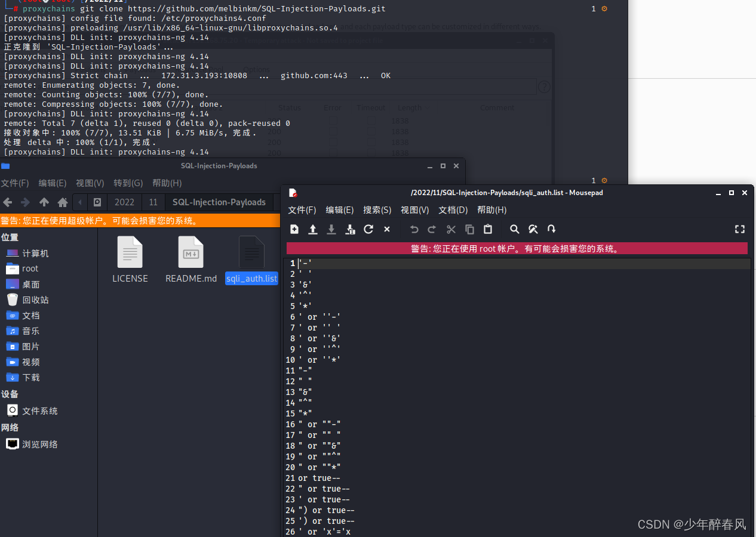Screen dimensions: 756x537
Task: Click the Copy icon in Mousepad toolbar
Action: click(470, 229)
